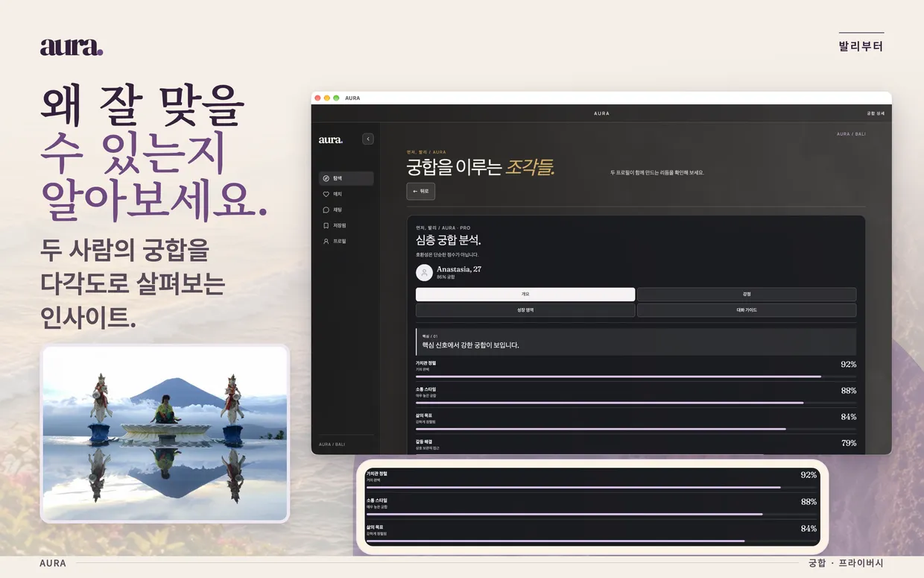Click the AURA window title text
Image resolution: width=924 pixels, height=578 pixels.
coord(352,98)
